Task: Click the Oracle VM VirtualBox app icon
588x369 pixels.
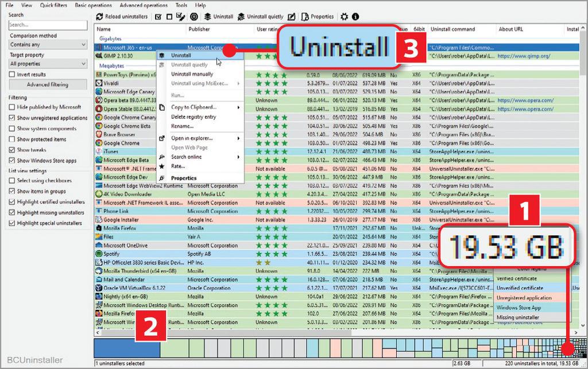Action: point(99,288)
